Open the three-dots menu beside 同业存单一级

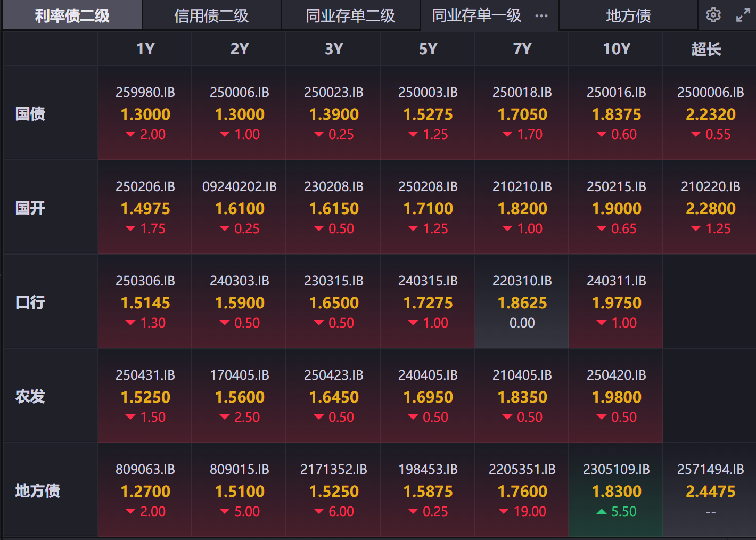(x=541, y=16)
